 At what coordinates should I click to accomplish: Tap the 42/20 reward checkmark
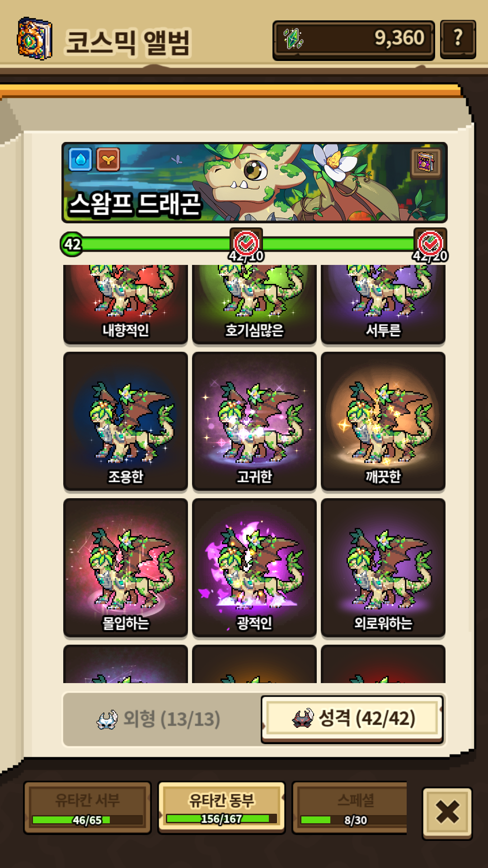pyautogui.click(x=430, y=244)
